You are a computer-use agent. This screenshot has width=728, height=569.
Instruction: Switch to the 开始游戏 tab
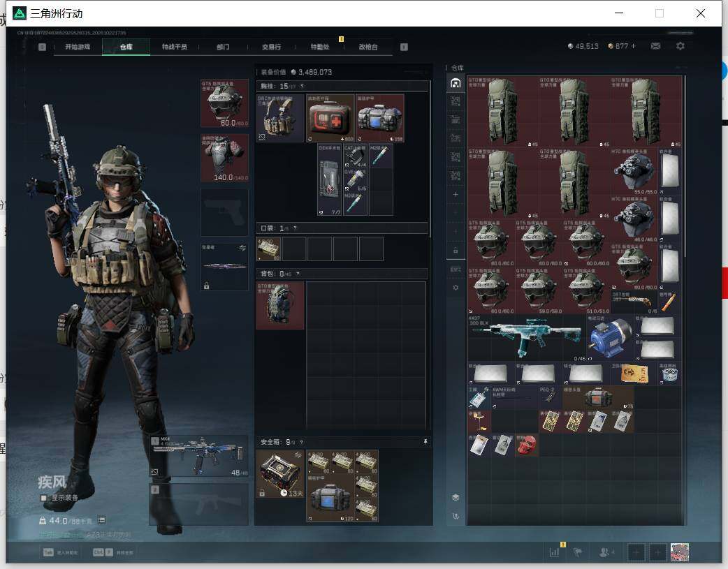point(78,47)
